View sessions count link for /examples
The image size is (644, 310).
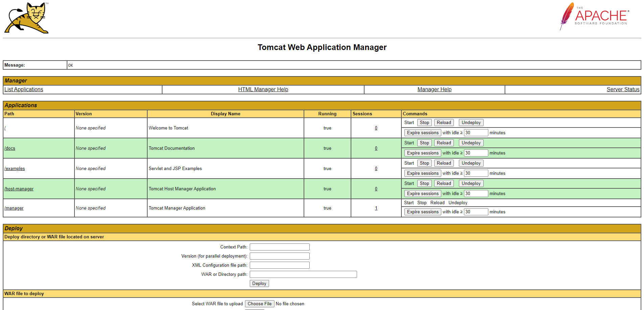coord(376,168)
